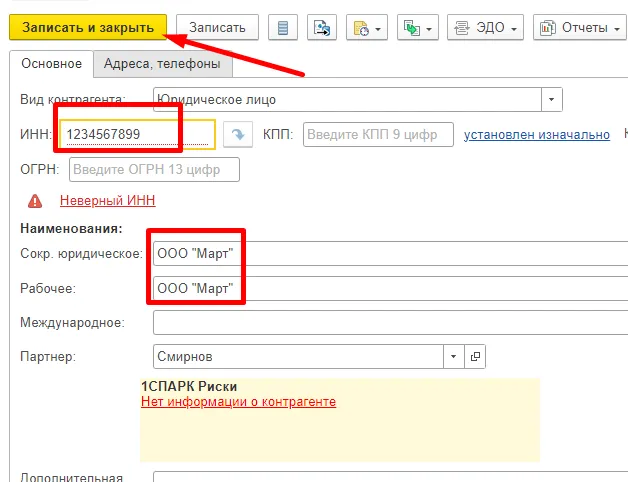Image resolution: width=628 pixels, height=482 pixels.
Task: Click the document exchange toolbar icon
Action: click(322, 27)
